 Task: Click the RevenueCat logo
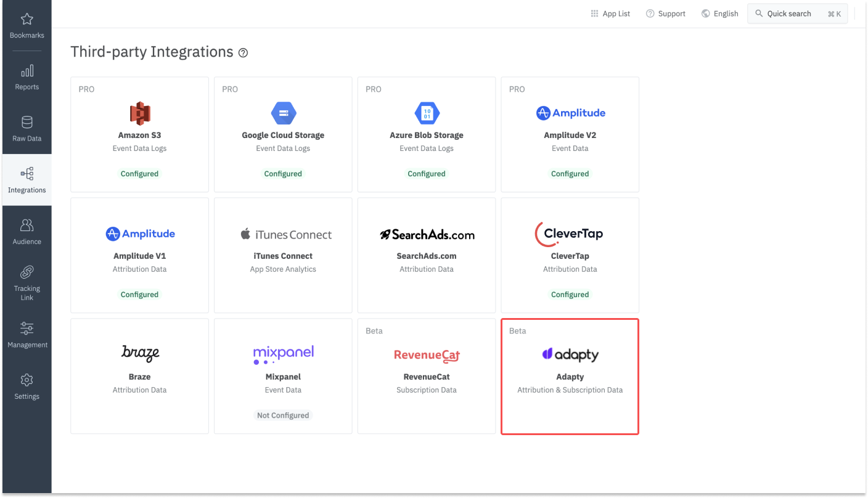coord(427,355)
